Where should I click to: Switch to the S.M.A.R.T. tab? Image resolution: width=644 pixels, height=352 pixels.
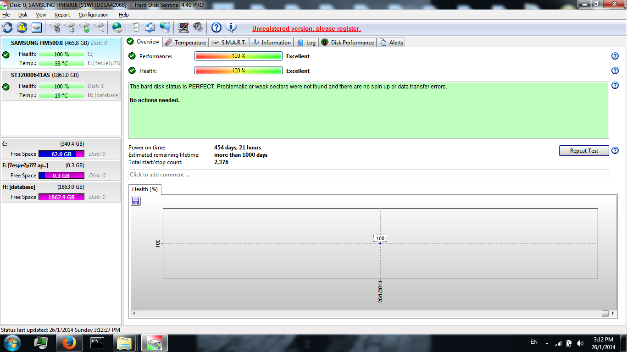229,43
